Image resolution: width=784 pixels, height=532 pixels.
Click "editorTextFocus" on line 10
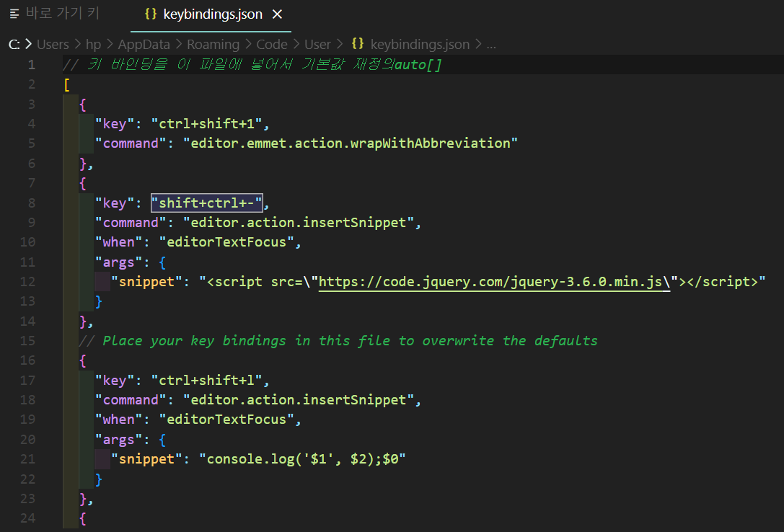[226, 242]
